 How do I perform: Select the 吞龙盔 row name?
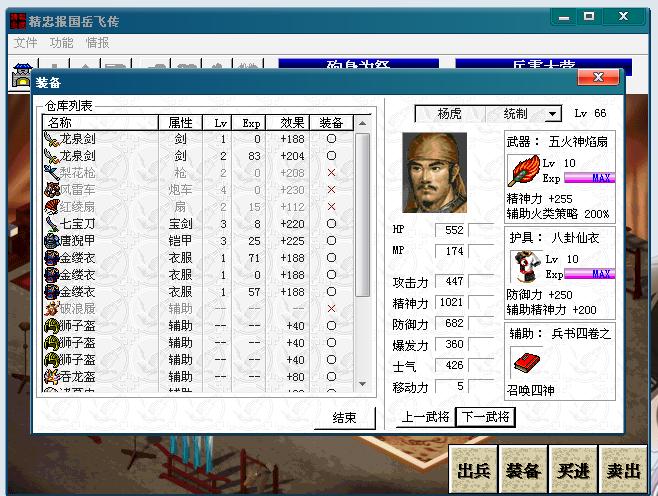[x=78, y=376]
